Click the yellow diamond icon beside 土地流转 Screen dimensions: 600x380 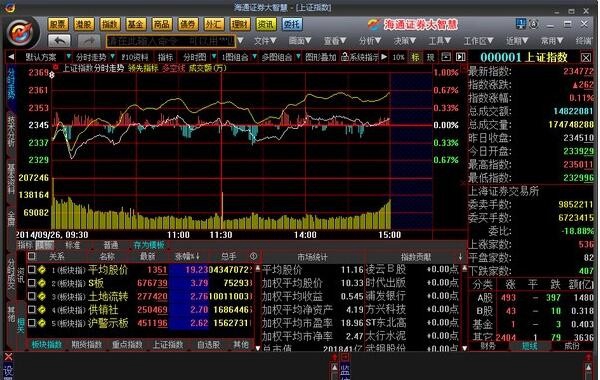(x=42, y=297)
